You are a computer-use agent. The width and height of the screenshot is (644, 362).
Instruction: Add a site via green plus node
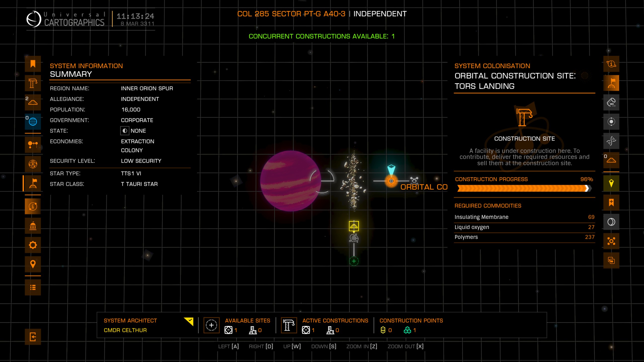354,261
